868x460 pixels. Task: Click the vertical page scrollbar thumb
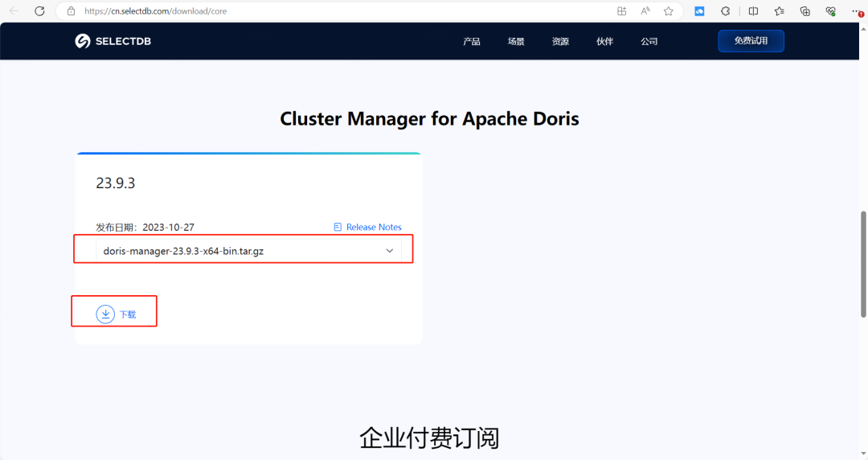click(x=863, y=264)
